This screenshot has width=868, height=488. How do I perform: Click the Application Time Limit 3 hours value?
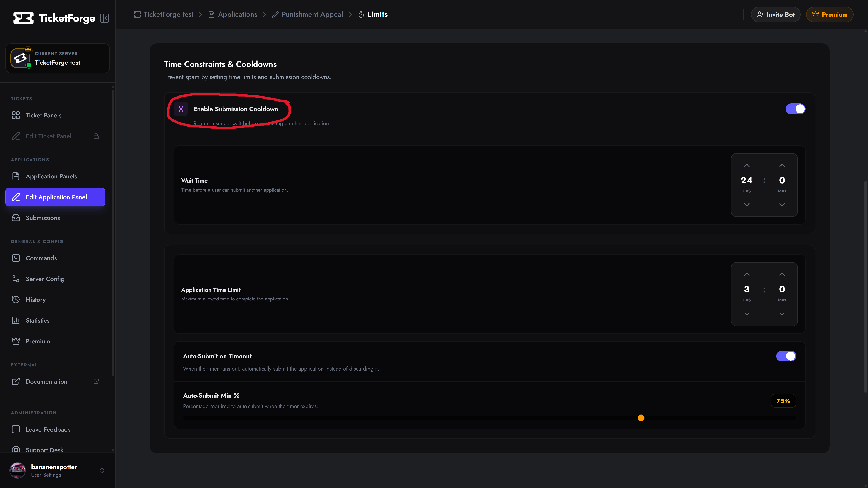[747, 289]
